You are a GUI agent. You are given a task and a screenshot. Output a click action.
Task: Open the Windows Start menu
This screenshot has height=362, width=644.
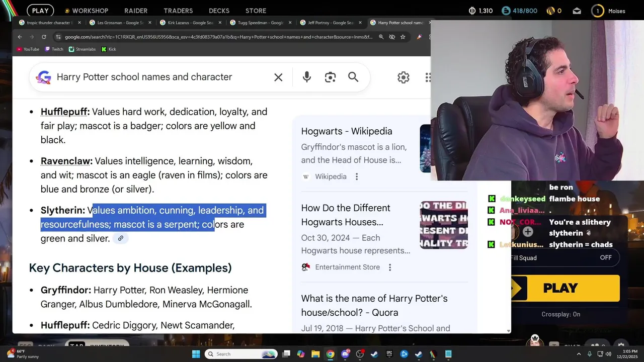pyautogui.click(x=196, y=354)
